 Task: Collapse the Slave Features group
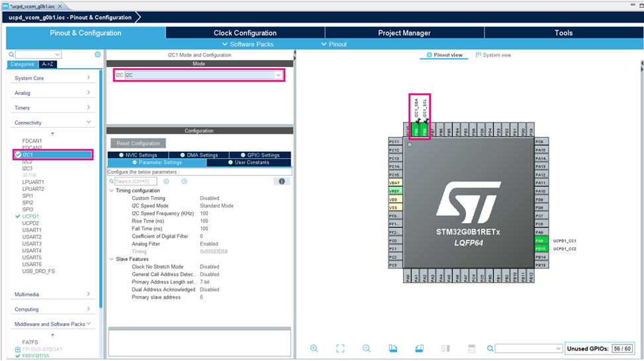click(x=111, y=260)
